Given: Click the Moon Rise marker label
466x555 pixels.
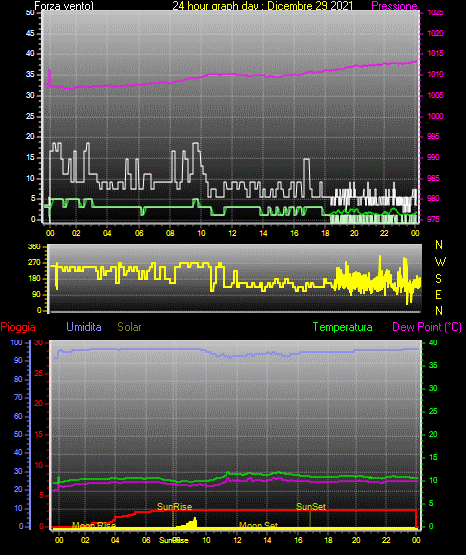Looking at the screenshot, I should click(x=94, y=525).
